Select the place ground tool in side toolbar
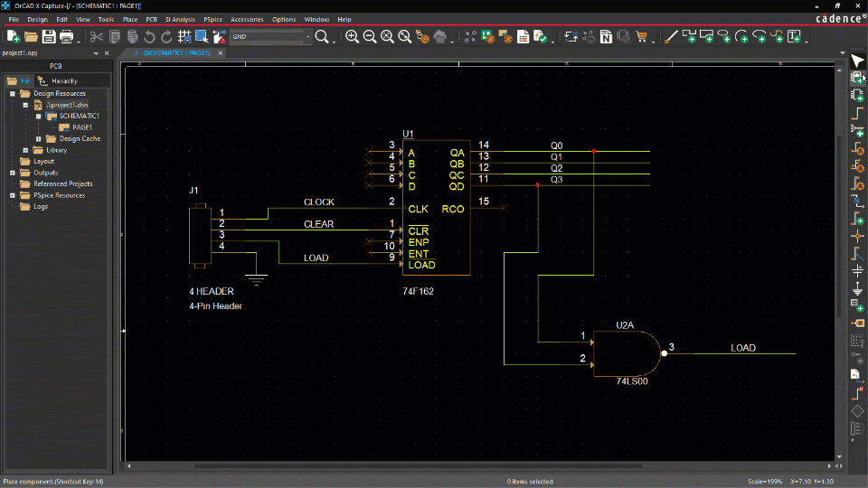 click(857, 288)
